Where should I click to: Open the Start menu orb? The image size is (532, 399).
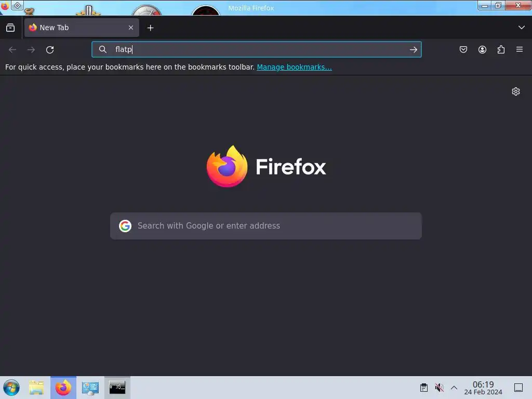pos(11,388)
